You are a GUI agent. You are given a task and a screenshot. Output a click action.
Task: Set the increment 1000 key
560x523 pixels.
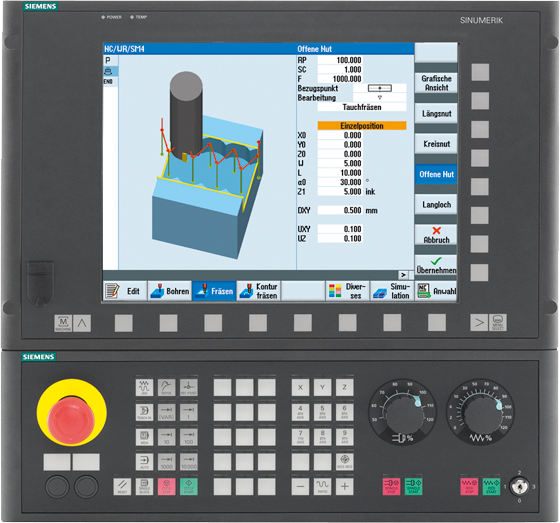pos(166,462)
